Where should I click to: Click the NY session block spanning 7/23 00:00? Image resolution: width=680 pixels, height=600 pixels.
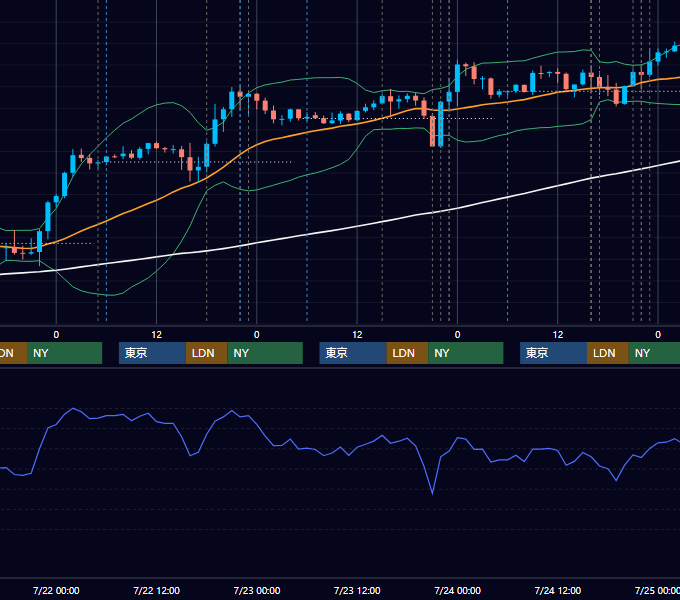click(x=265, y=353)
